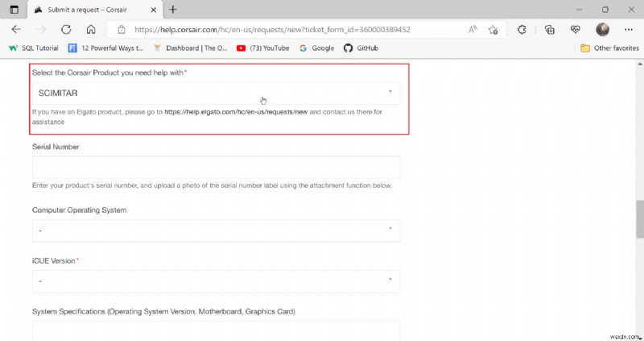Click the Computer Operating System label
The width and height of the screenshot is (644, 341).
pos(79,210)
